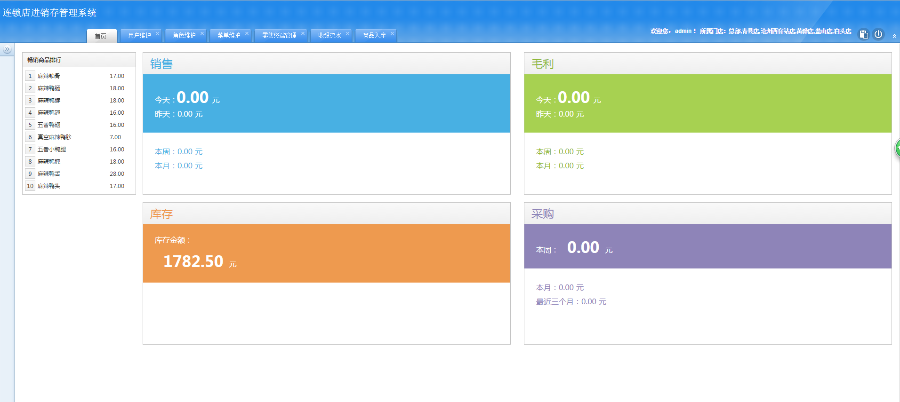
Task: Select rank 4 item in bestseller list
Action: coord(79,113)
